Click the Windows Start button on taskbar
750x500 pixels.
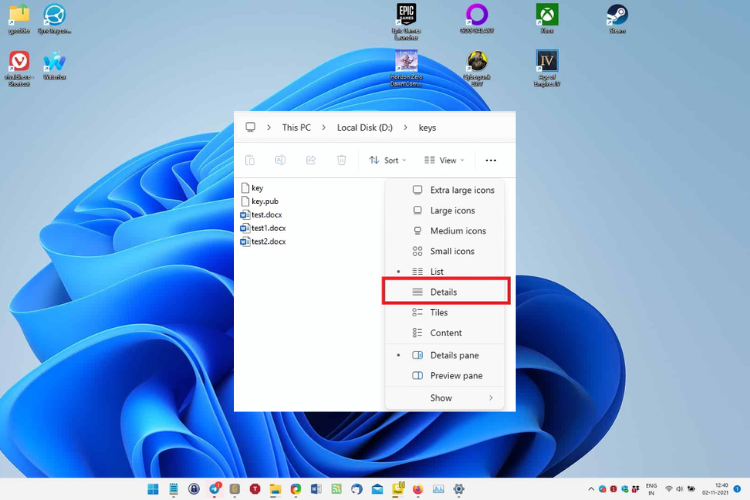(x=153, y=489)
